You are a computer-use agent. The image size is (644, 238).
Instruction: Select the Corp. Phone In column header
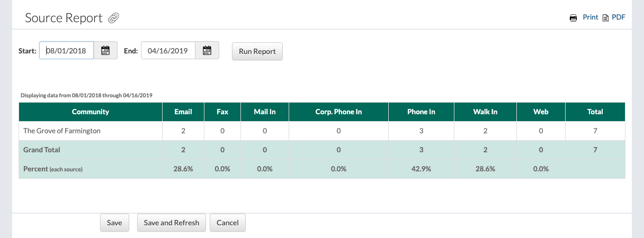point(338,112)
